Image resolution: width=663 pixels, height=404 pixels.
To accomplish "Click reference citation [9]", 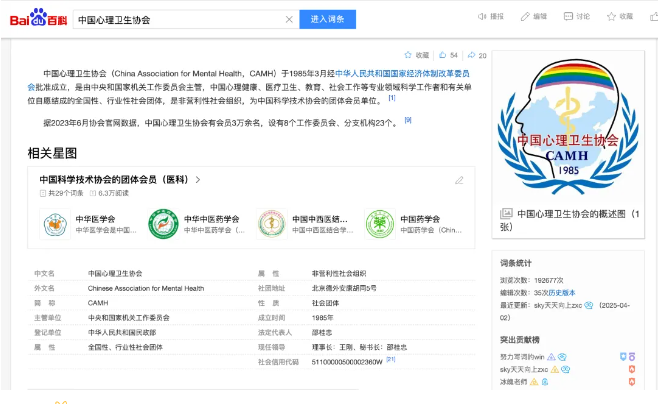I will coord(408,121).
